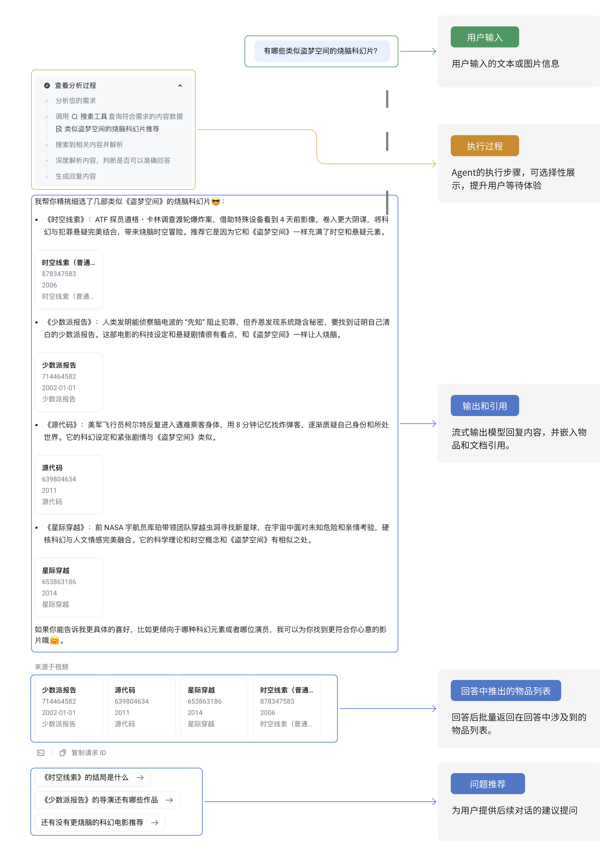This screenshot has width=616, height=857.
Task: Click the arrow icon after 《时空线索》的结局是什么
Action: pyautogui.click(x=140, y=778)
